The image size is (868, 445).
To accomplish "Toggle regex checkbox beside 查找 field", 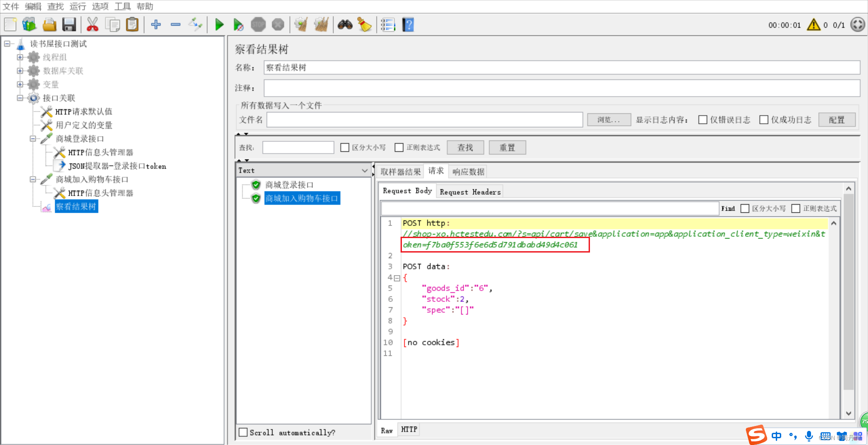I will tap(399, 148).
